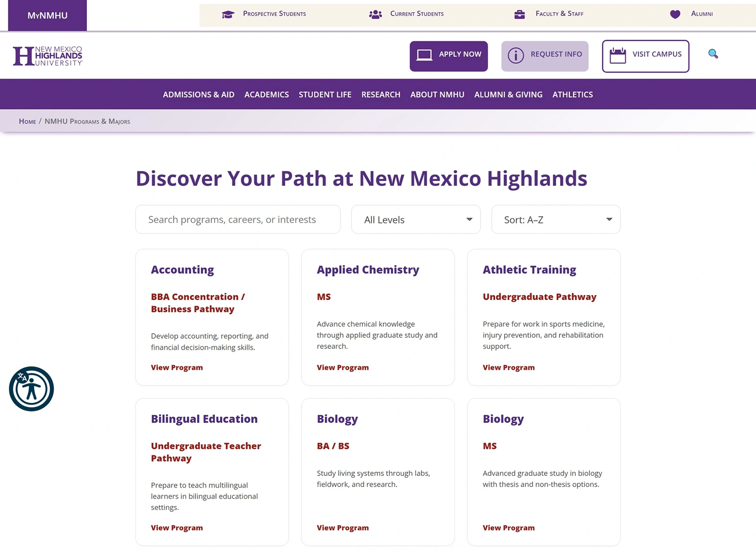Screen dimensions: 756x552
Task: View Program for Bilingual Education
Action: pyautogui.click(x=177, y=528)
